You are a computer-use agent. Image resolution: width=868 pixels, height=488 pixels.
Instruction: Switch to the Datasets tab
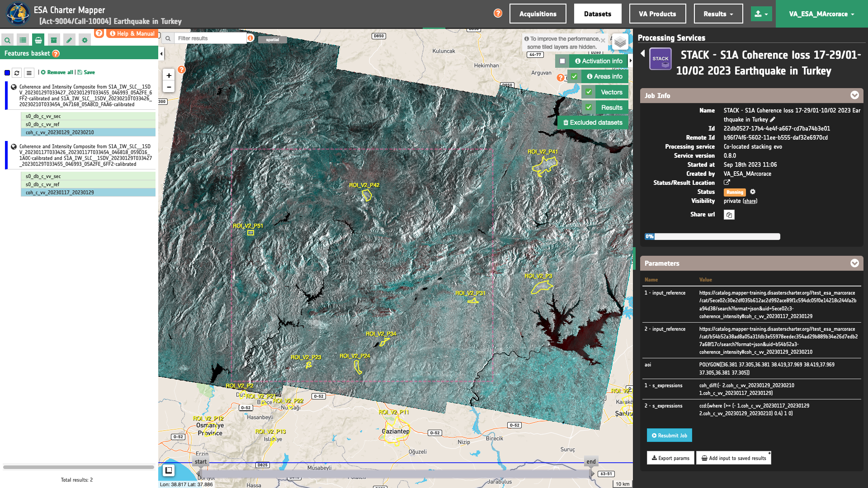[598, 14]
